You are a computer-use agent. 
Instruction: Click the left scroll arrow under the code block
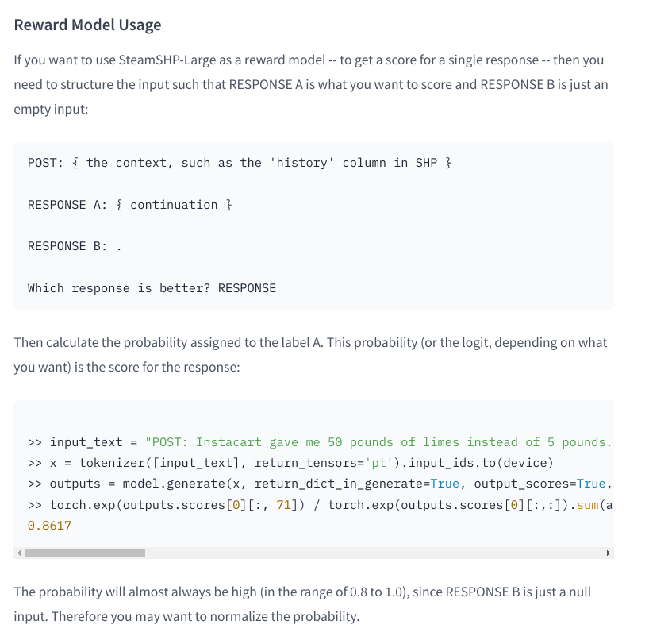pyautogui.click(x=19, y=553)
